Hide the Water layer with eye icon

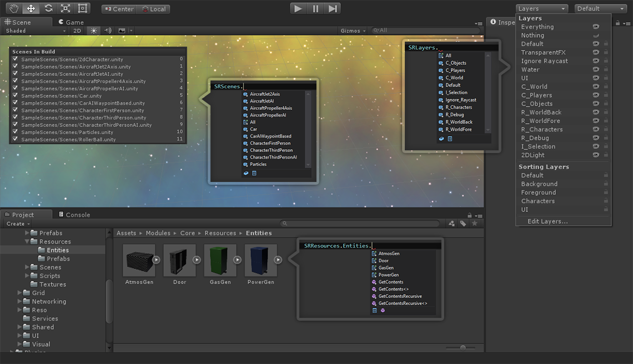pos(595,69)
